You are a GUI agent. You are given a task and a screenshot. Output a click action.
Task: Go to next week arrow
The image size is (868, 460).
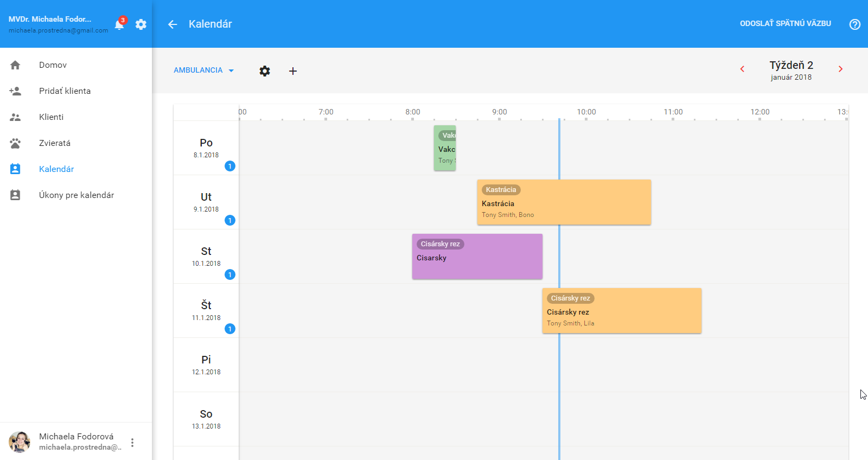point(840,69)
